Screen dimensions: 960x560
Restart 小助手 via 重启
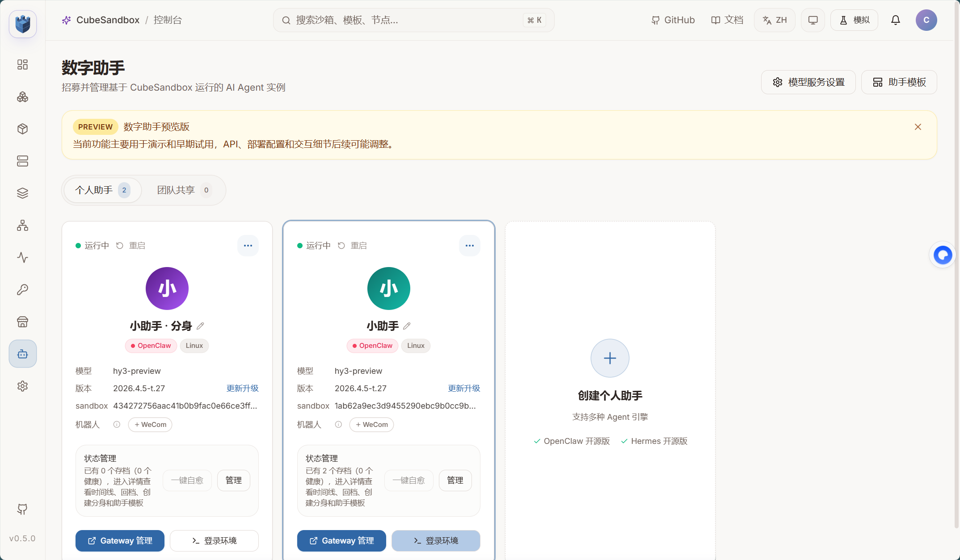pos(353,246)
